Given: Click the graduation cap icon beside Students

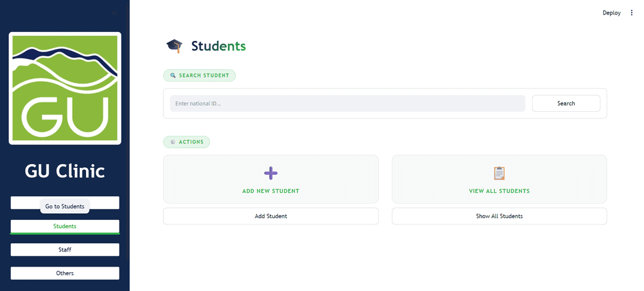Looking at the screenshot, I should point(174,46).
